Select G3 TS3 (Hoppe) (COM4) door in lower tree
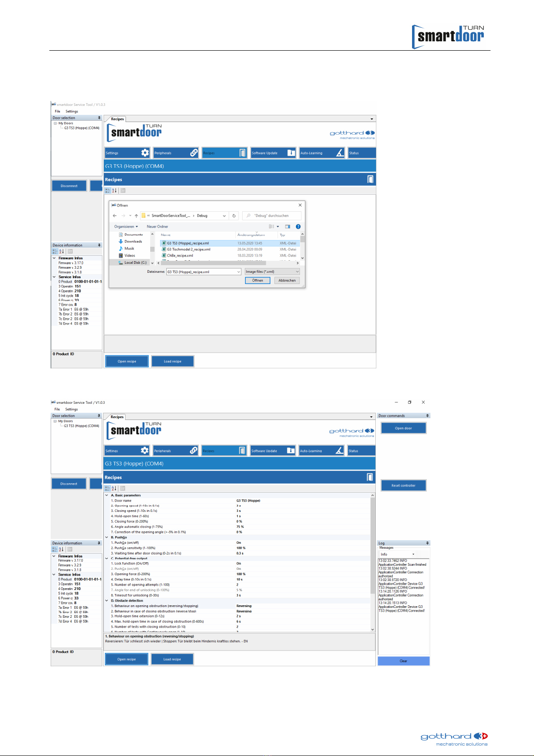Image resolution: width=534 pixels, height=756 pixels. tap(81, 426)
